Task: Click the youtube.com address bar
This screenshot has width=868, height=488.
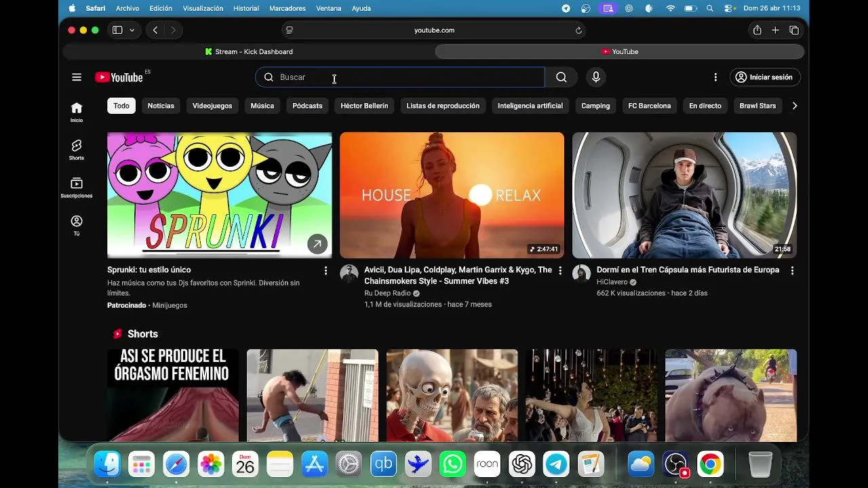Action: [434, 30]
